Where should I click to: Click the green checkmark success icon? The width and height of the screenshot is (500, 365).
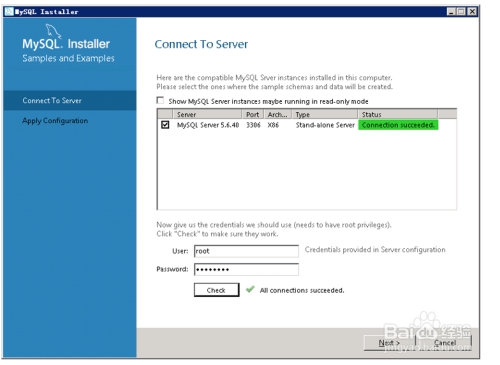(x=250, y=289)
